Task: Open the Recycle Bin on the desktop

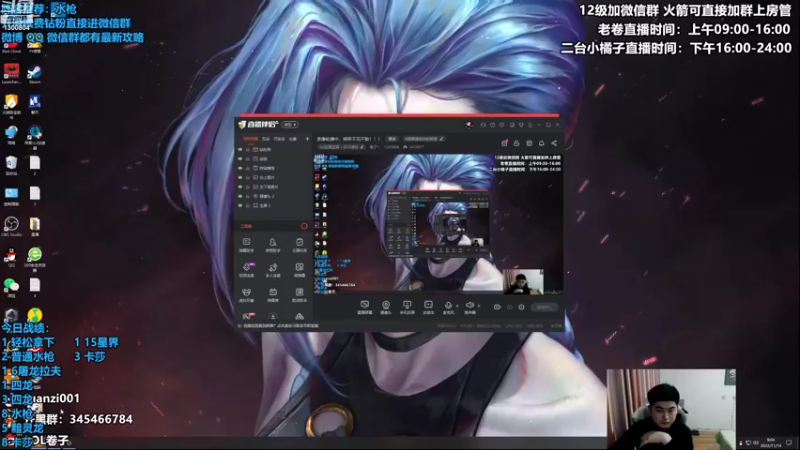Action: coord(11,165)
